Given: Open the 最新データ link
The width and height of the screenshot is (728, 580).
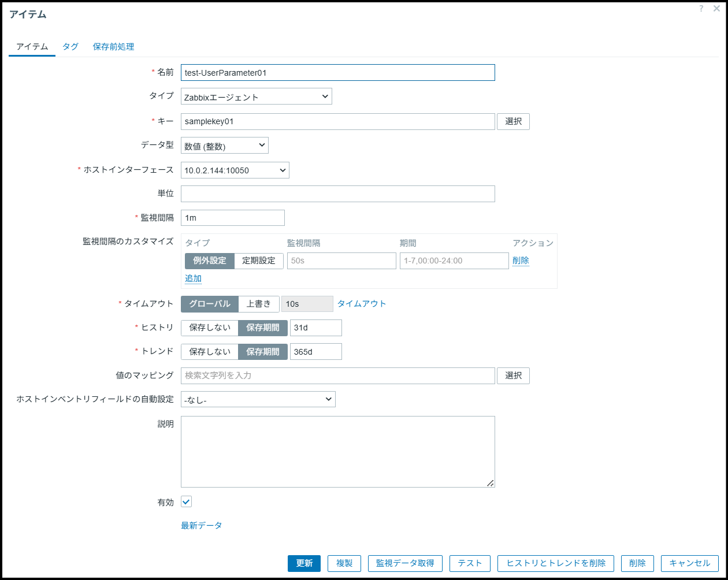Looking at the screenshot, I should 202,525.
